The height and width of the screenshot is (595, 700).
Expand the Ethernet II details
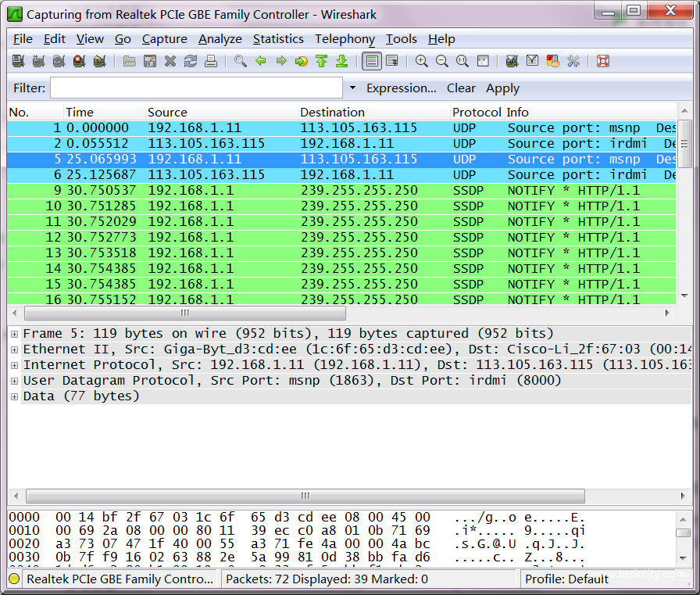click(15, 349)
